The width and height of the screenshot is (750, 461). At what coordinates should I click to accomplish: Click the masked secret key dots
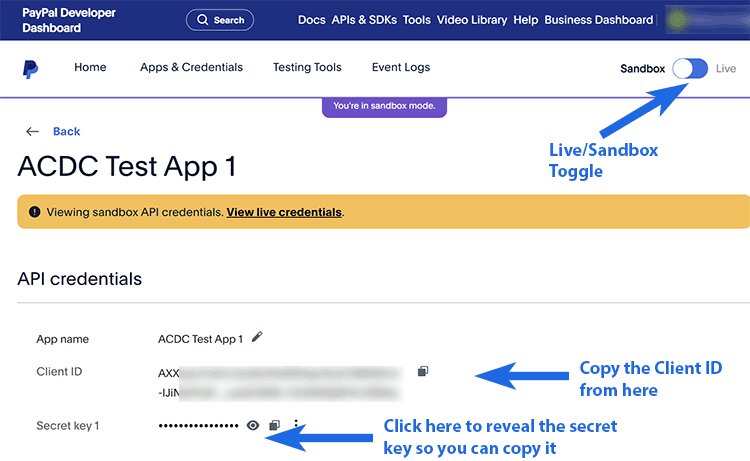tap(199, 425)
